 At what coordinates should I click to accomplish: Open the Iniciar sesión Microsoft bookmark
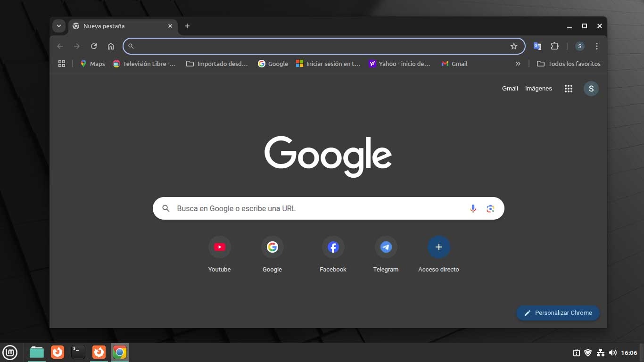pyautogui.click(x=328, y=64)
